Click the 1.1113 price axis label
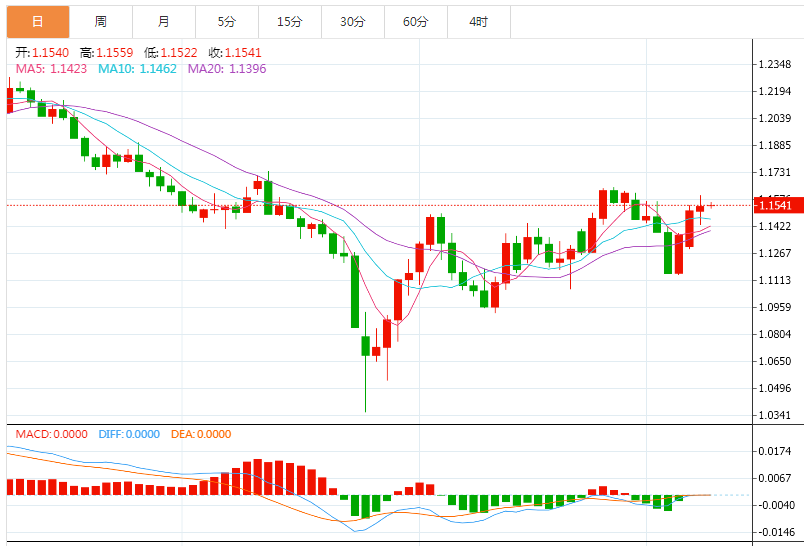This screenshot has width=804, height=546. [775, 280]
